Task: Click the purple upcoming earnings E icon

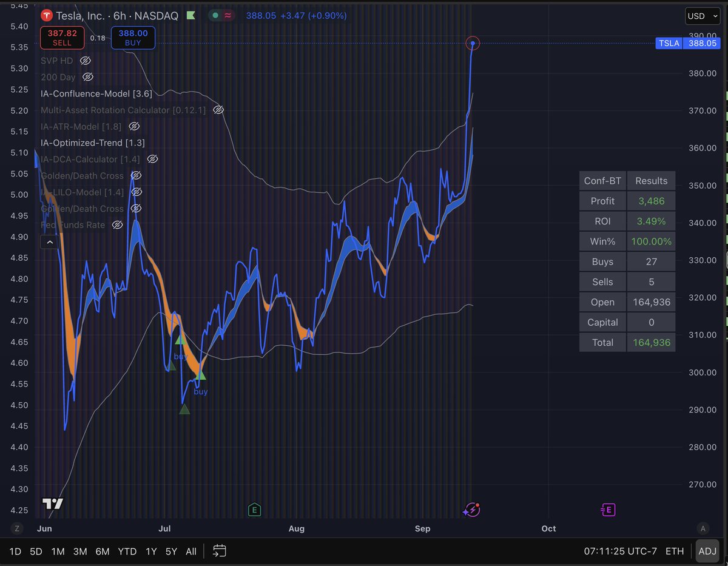Action: tap(608, 510)
